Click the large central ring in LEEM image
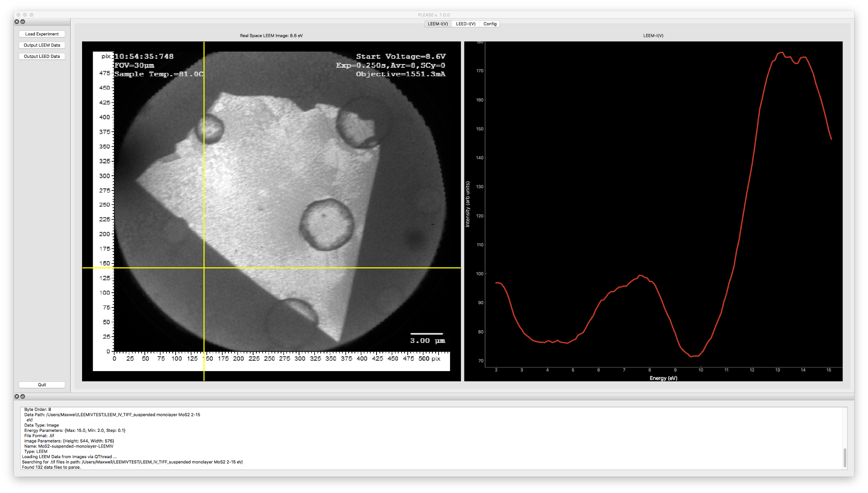 [327, 225]
